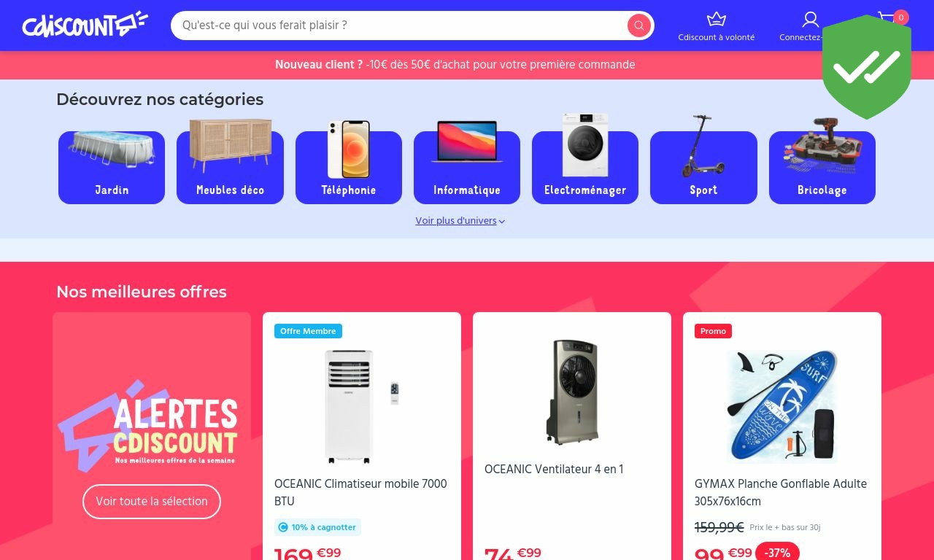934x560 pixels.
Task: Click the magnifier search button
Action: [x=638, y=26]
